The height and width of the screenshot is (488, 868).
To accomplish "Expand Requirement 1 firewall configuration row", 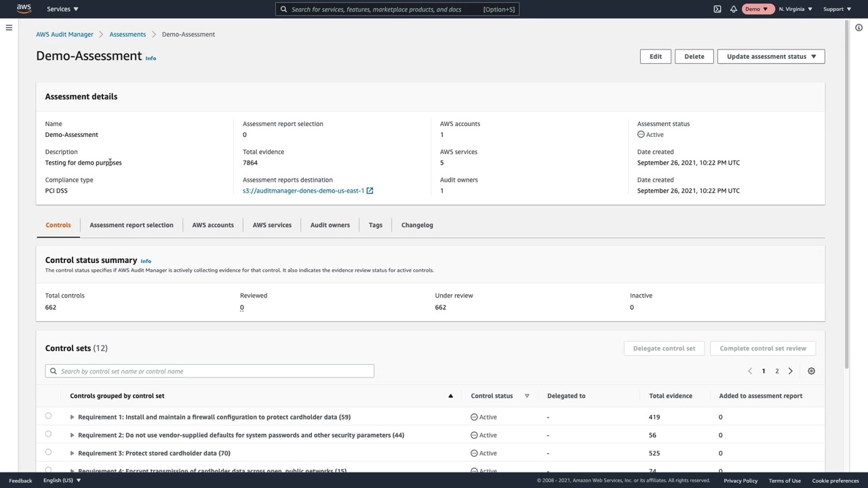I will click(x=72, y=417).
